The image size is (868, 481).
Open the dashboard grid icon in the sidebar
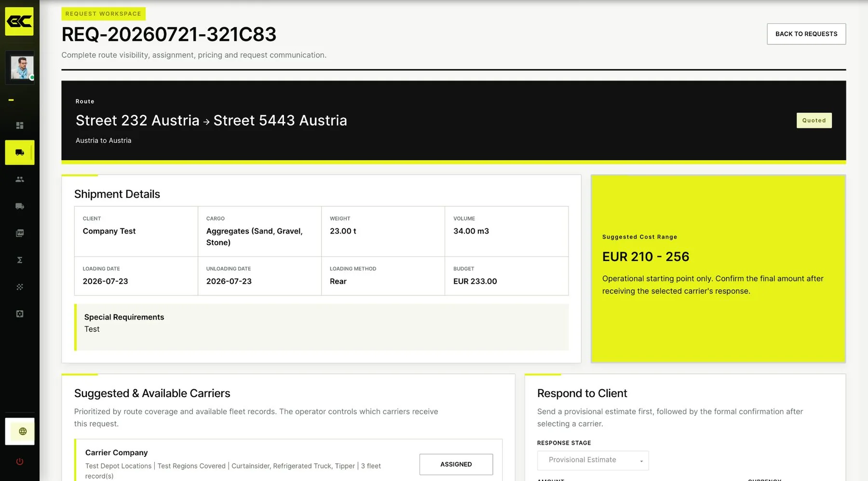[x=20, y=125]
